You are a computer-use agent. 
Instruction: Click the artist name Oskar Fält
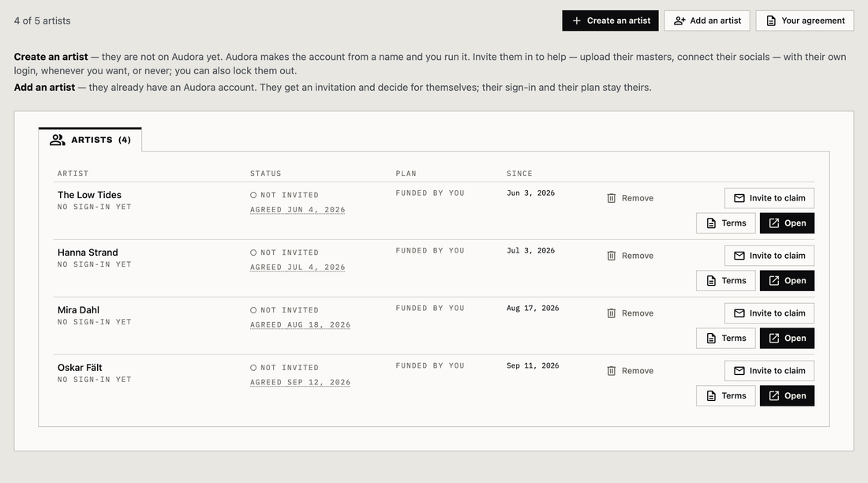80,368
